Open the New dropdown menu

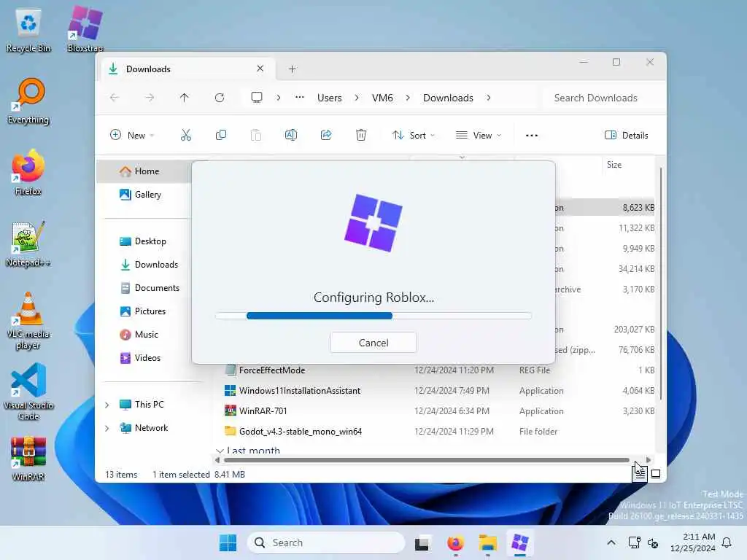[x=132, y=135]
